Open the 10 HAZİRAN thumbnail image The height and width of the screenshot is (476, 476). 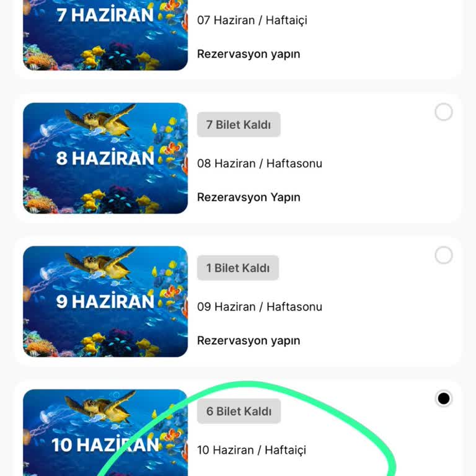point(105,433)
